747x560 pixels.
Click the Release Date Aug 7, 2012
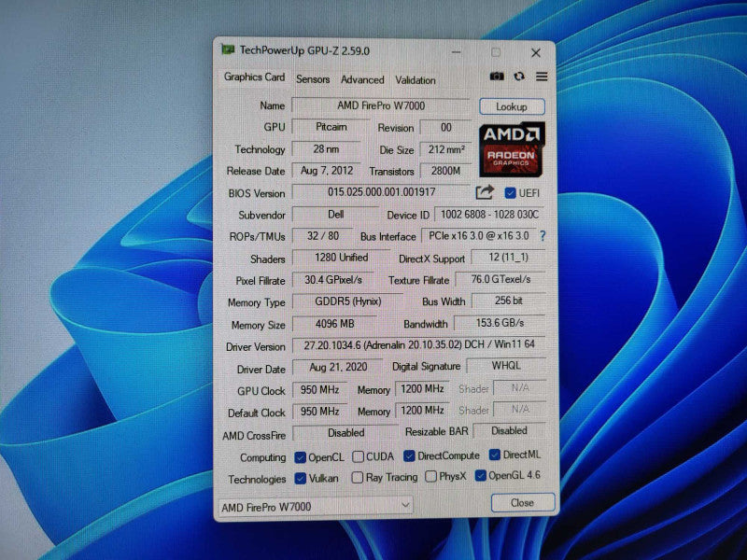pyautogui.click(x=326, y=171)
